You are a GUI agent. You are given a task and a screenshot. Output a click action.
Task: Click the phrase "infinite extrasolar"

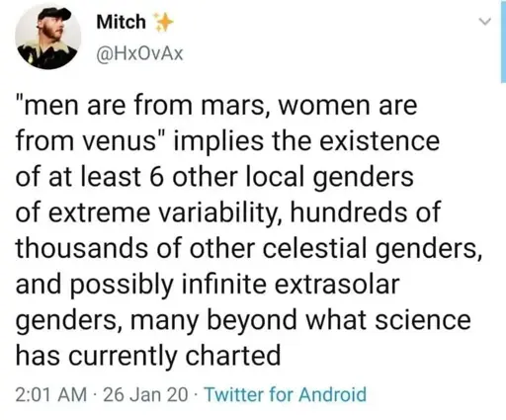[292, 285]
